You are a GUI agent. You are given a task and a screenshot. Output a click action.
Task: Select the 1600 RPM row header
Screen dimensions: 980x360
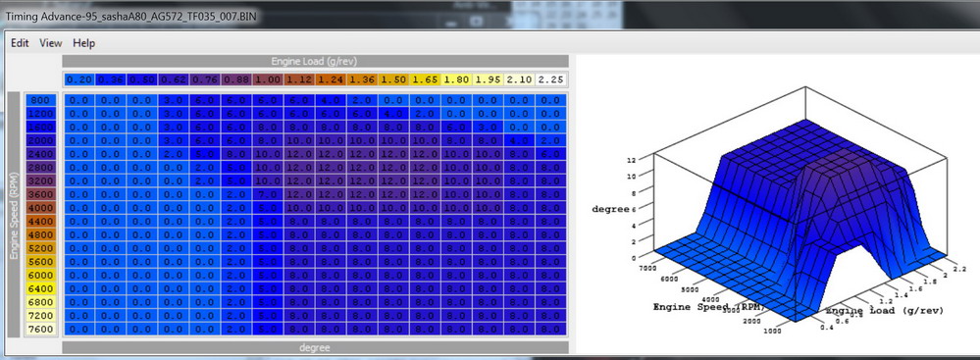(40, 128)
